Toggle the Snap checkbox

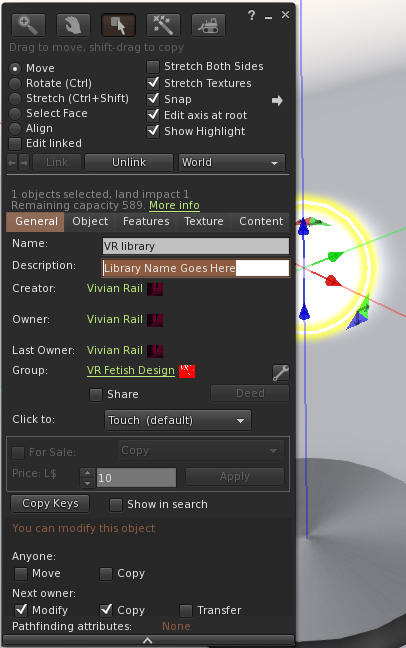(153, 99)
